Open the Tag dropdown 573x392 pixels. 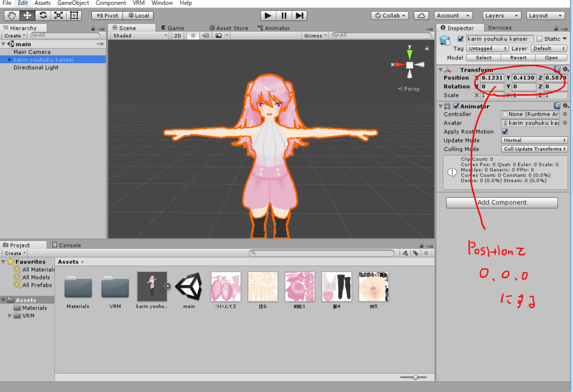487,48
